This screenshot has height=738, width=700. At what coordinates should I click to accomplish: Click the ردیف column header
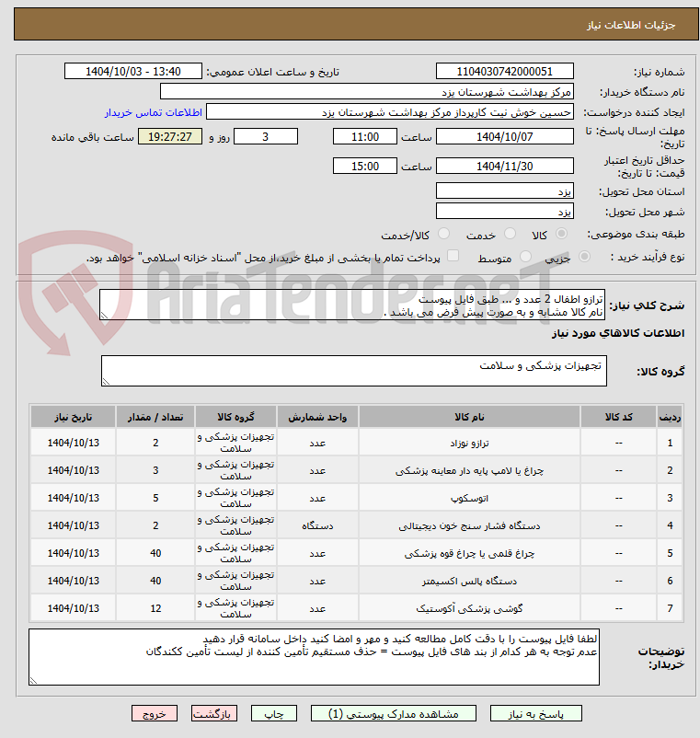tap(670, 417)
